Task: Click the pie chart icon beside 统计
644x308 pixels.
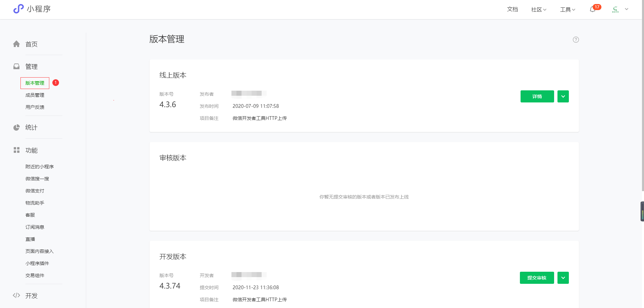Action: [16, 128]
